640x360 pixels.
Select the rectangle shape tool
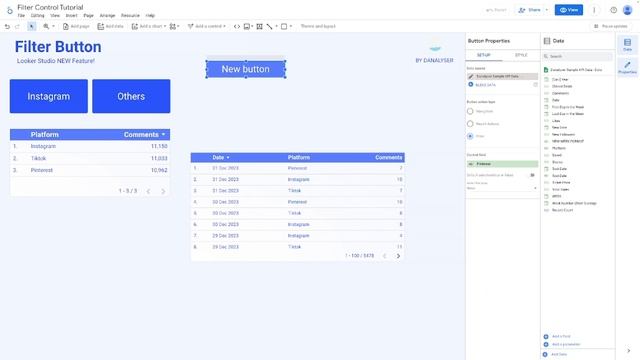pyautogui.click(x=284, y=26)
